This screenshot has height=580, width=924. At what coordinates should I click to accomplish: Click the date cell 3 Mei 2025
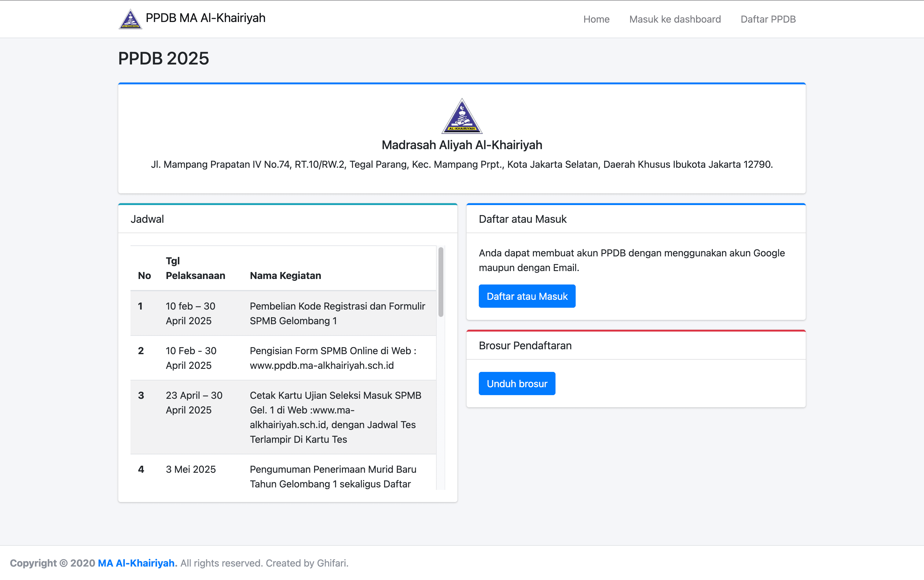pyautogui.click(x=191, y=469)
